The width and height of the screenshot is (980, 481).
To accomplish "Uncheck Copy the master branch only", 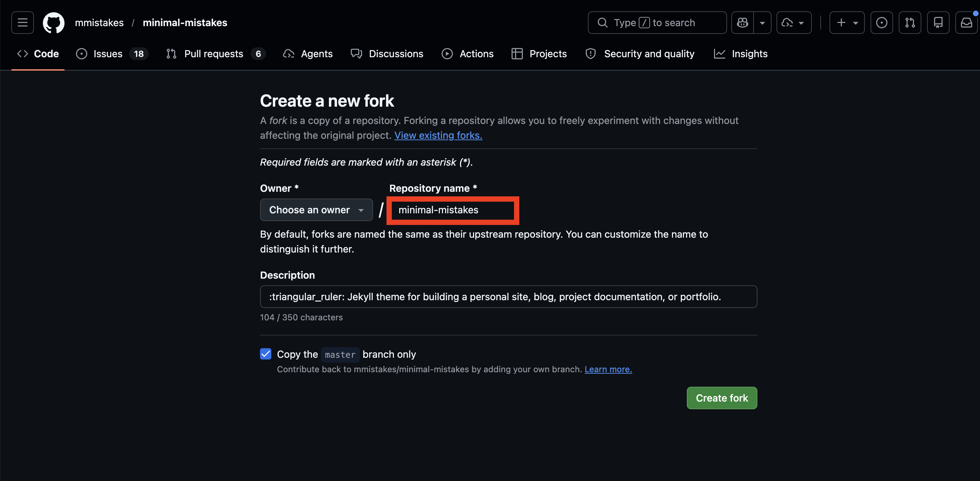I will [x=266, y=354].
